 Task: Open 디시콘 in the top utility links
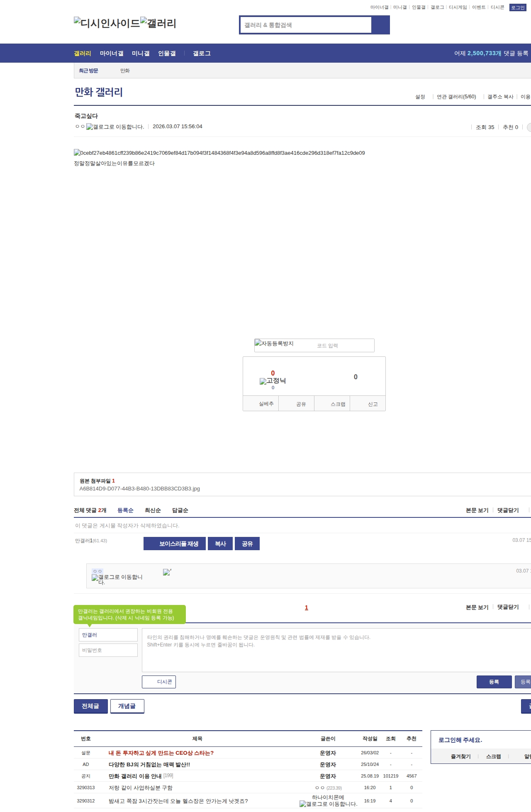(x=497, y=7)
